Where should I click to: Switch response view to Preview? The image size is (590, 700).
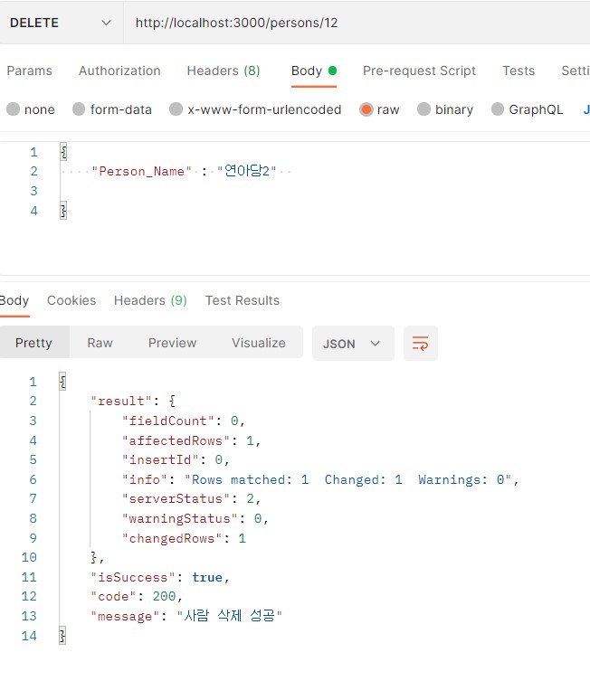pos(172,344)
